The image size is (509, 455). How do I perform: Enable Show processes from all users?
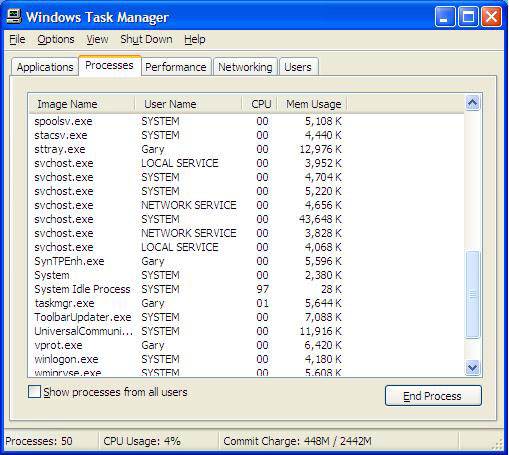click(x=35, y=392)
